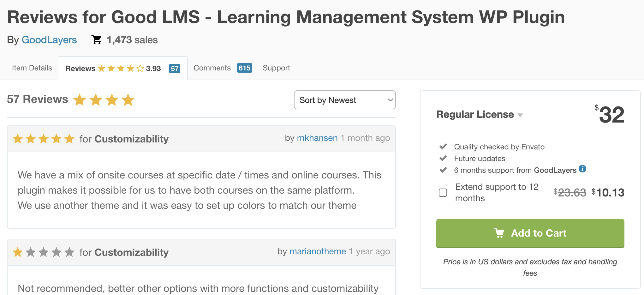
Task: Click the Add to Cart button
Action: pos(530,233)
